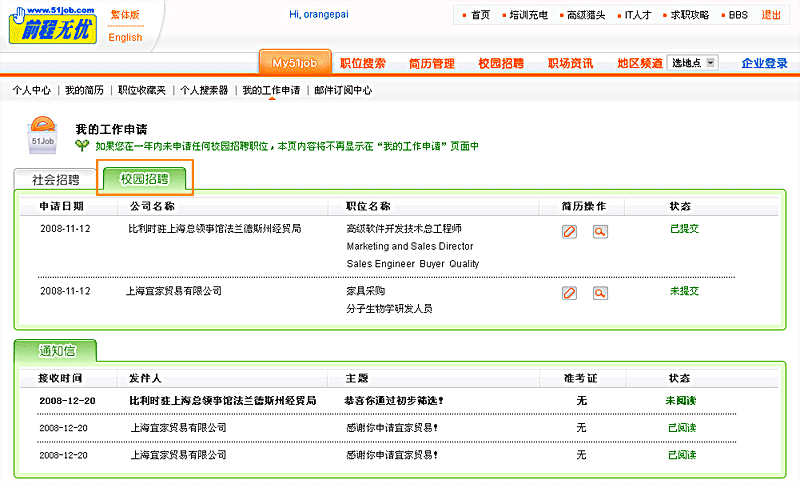Open 高级猎头 top link
The width and height of the screenshot is (800, 484).
tap(586, 15)
